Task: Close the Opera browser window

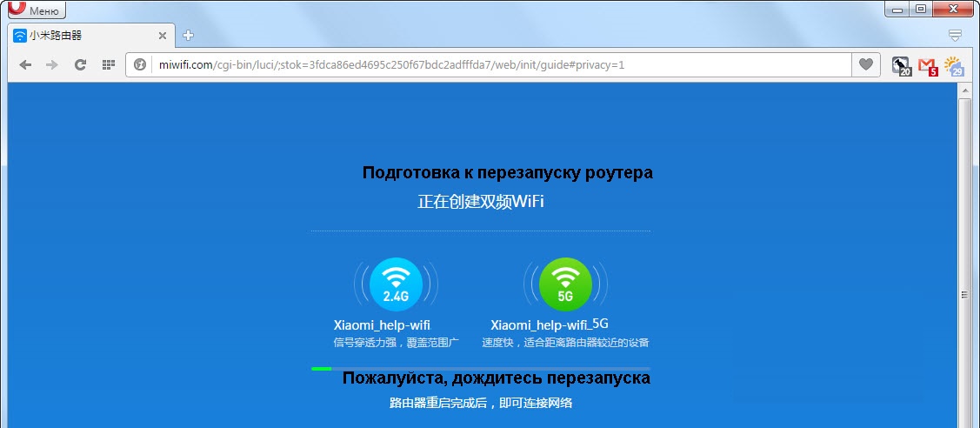Action: (x=955, y=9)
